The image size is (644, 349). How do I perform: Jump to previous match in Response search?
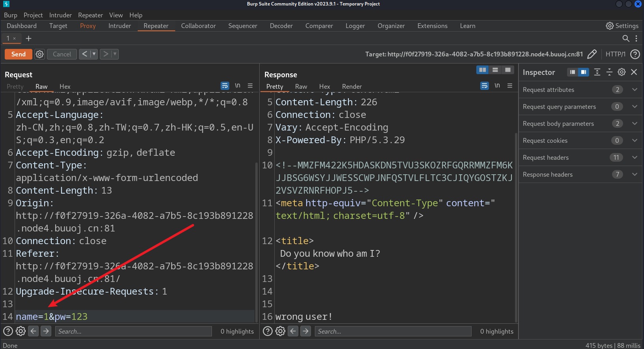point(293,331)
